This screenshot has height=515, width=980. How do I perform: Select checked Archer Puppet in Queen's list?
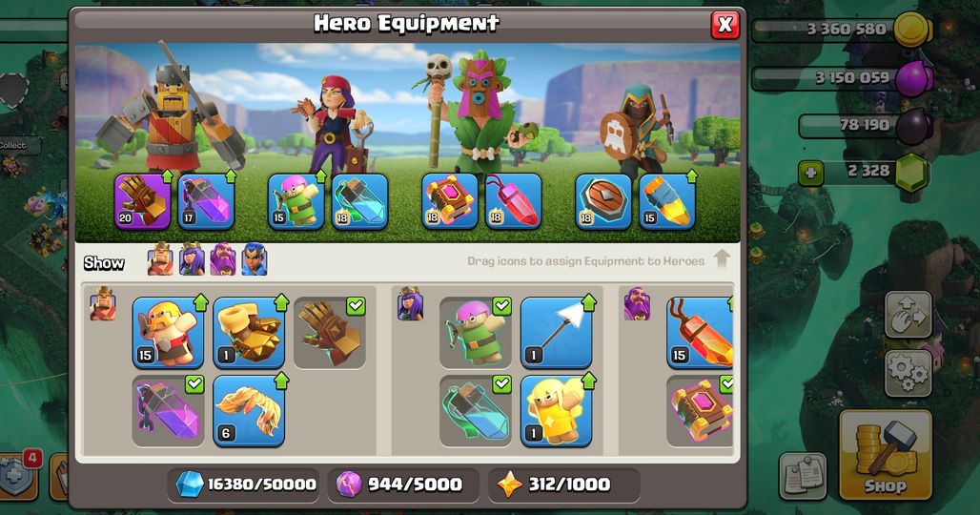pos(476,333)
